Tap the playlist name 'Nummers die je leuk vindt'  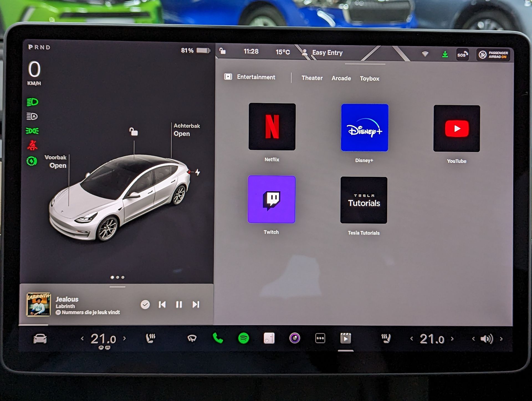pos(91,312)
